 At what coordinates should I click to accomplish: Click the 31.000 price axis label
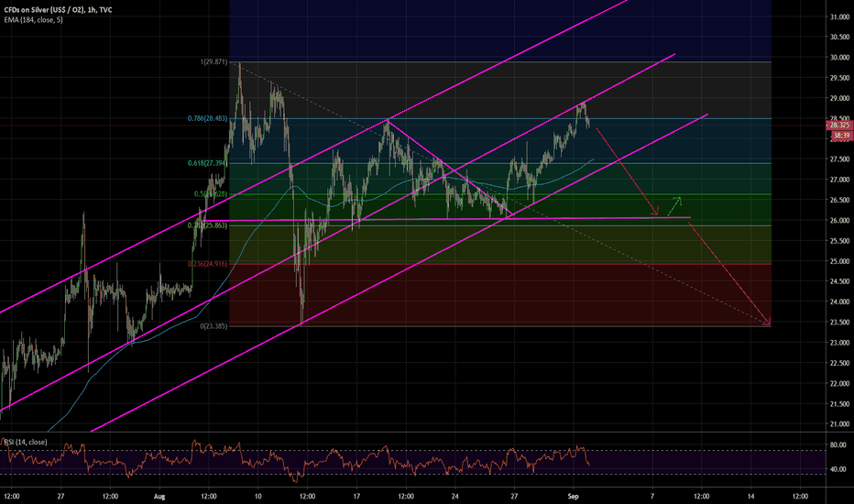840,16
